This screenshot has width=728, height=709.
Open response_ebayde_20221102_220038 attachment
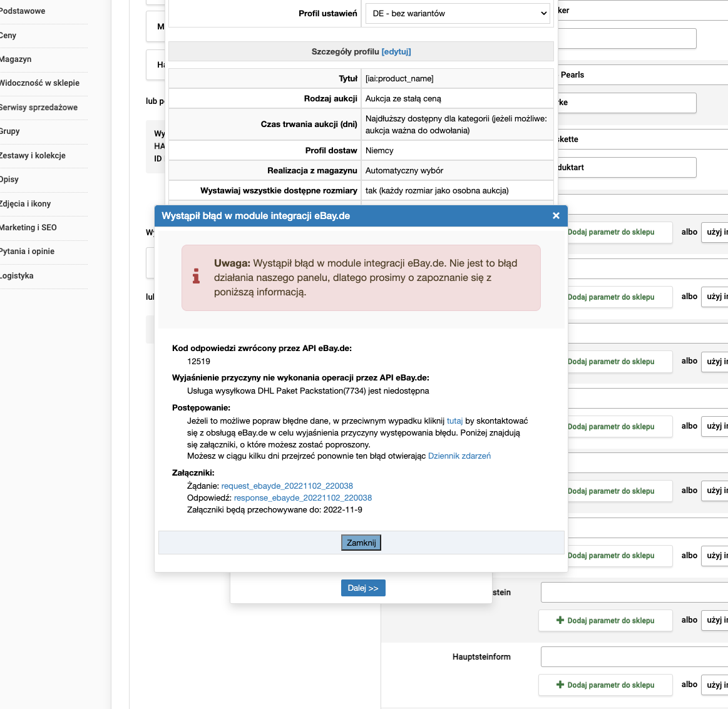coord(303,498)
